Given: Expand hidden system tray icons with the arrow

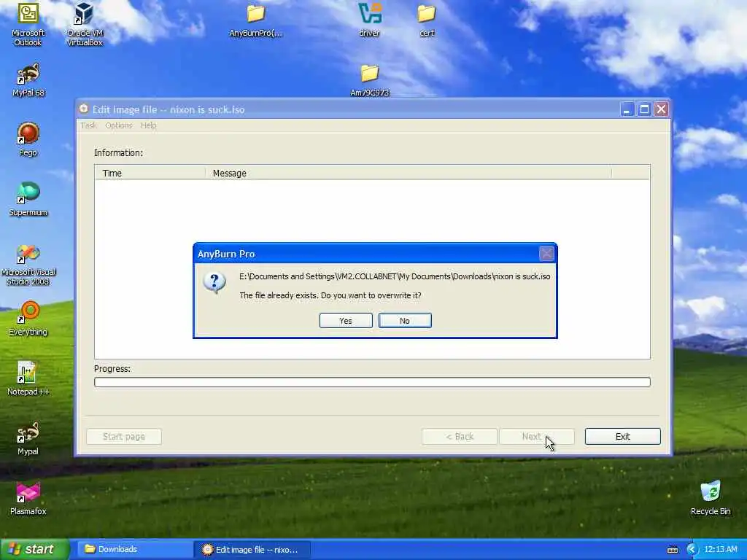Looking at the screenshot, I should pyautogui.click(x=692, y=550).
